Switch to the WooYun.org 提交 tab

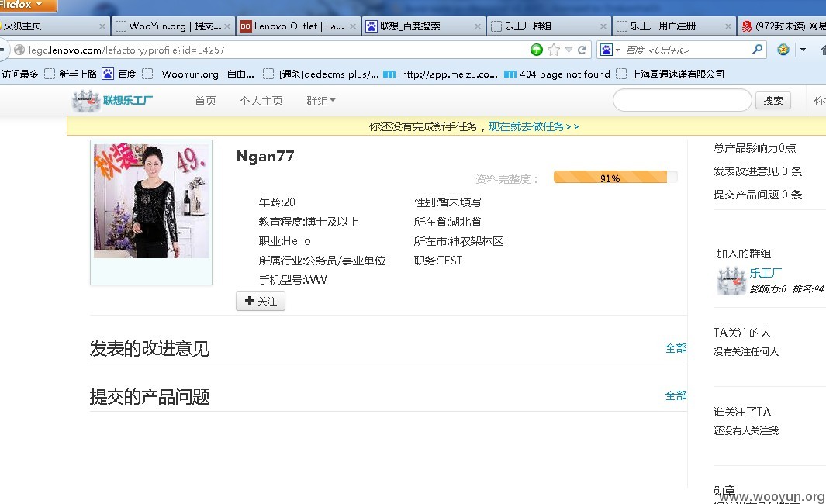point(173,26)
